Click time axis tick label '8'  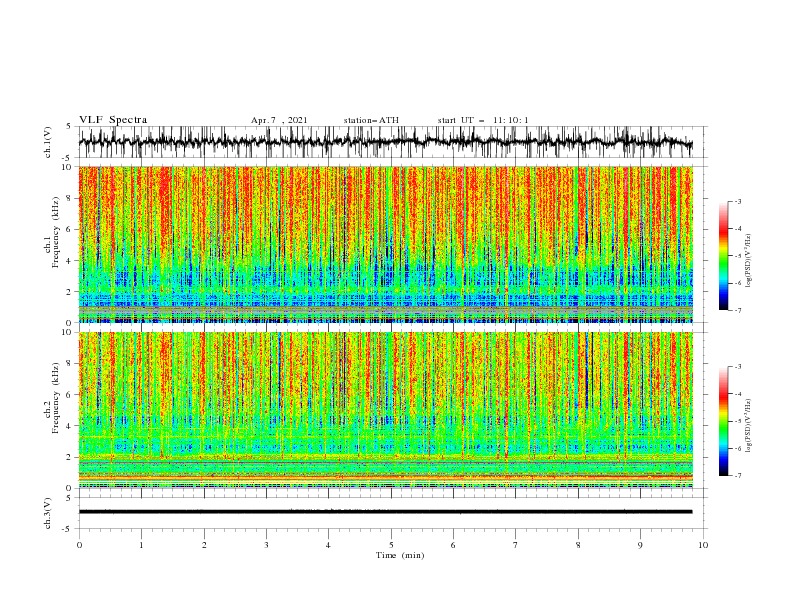578,545
